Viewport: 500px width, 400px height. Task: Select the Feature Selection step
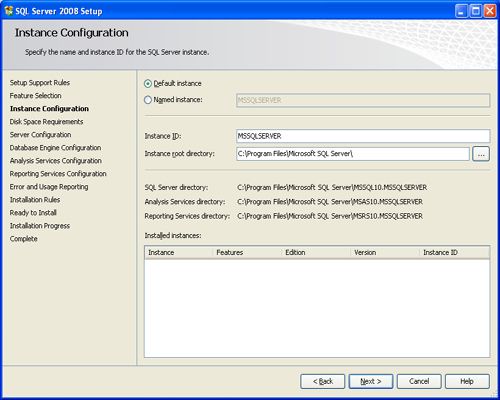tap(35, 96)
